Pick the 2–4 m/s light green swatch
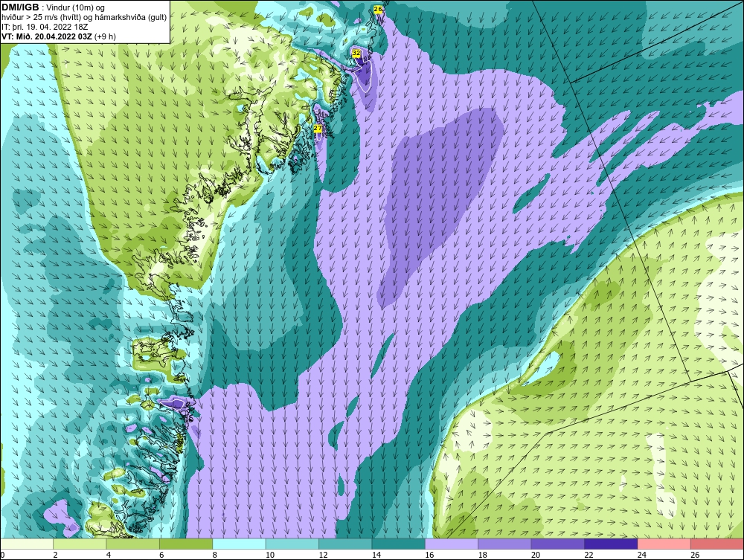This screenshot has width=744, height=560. click(x=80, y=544)
